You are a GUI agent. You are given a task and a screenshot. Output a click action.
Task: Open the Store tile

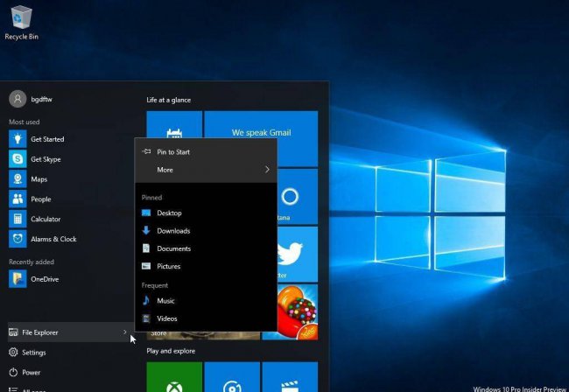tap(203, 336)
